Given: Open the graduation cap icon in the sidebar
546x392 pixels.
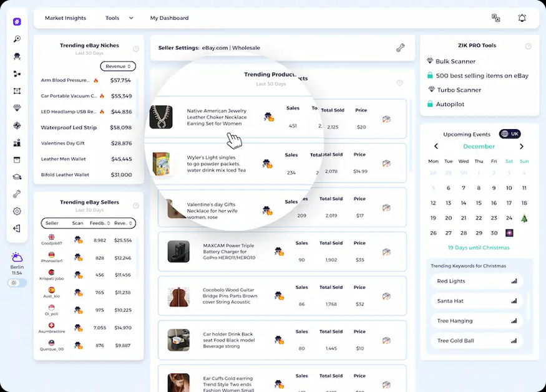Looking at the screenshot, I should tap(17, 177).
